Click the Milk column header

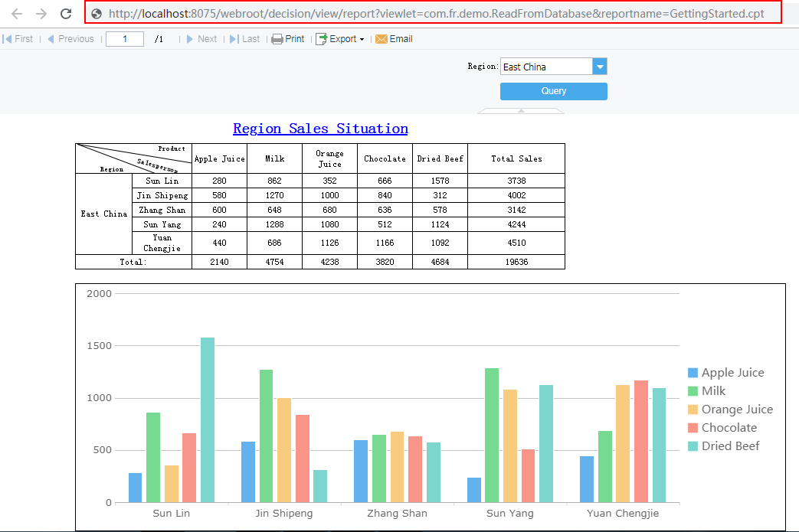click(275, 159)
